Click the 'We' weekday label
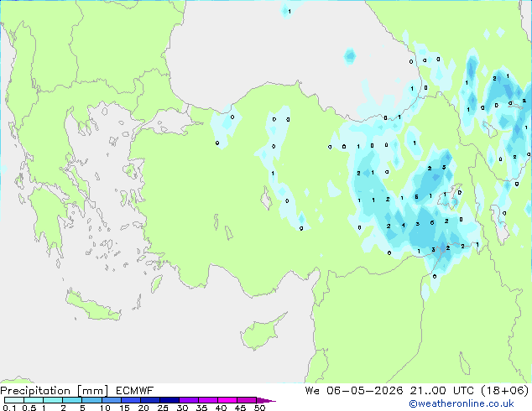This screenshot has height=411, width=532. coord(312,391)
